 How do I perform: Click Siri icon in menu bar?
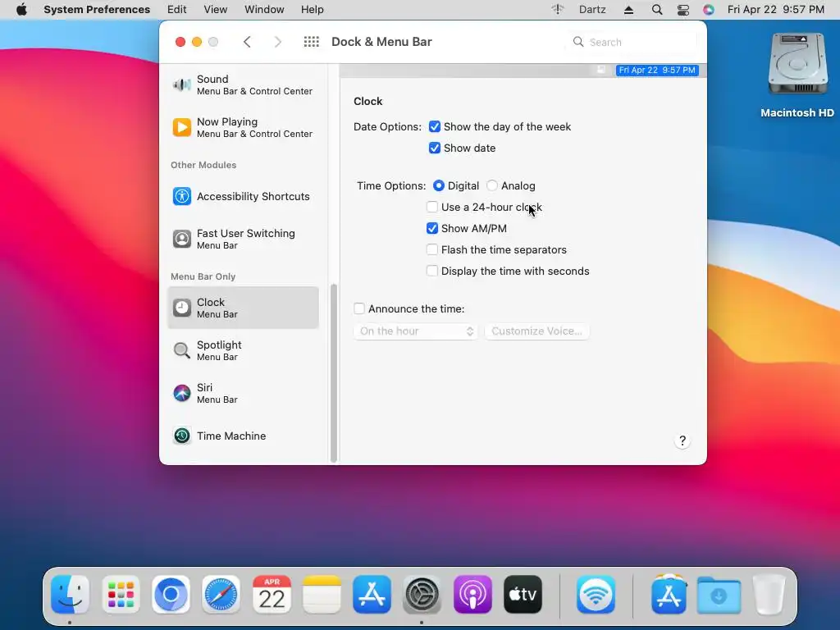(x=708, y=10)
